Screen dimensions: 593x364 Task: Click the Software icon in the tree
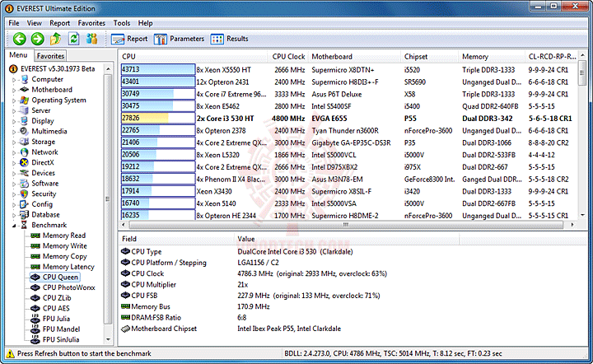coord(24,184)
